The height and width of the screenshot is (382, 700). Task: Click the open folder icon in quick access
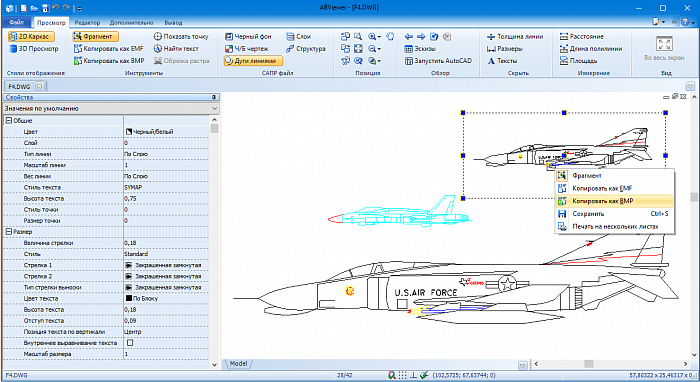tap(34, 8)
